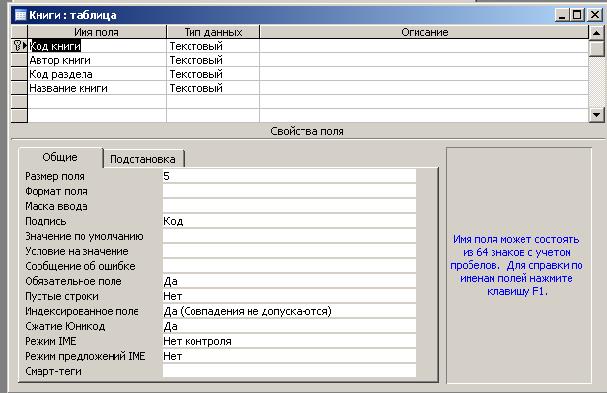This screenshot has width=607, height=393.
Task: Click the Формат поля property field
Action: pyautogui.click(x=289, y=191)
